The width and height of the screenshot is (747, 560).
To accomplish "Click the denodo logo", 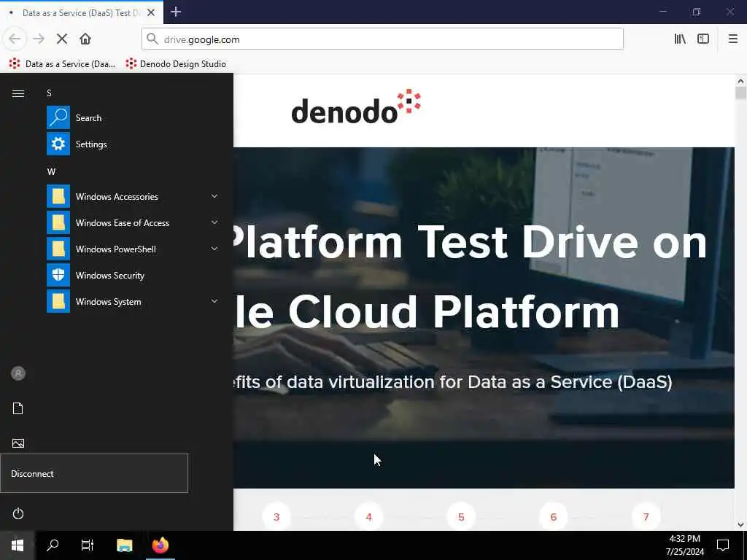I will tap(356, 106).
